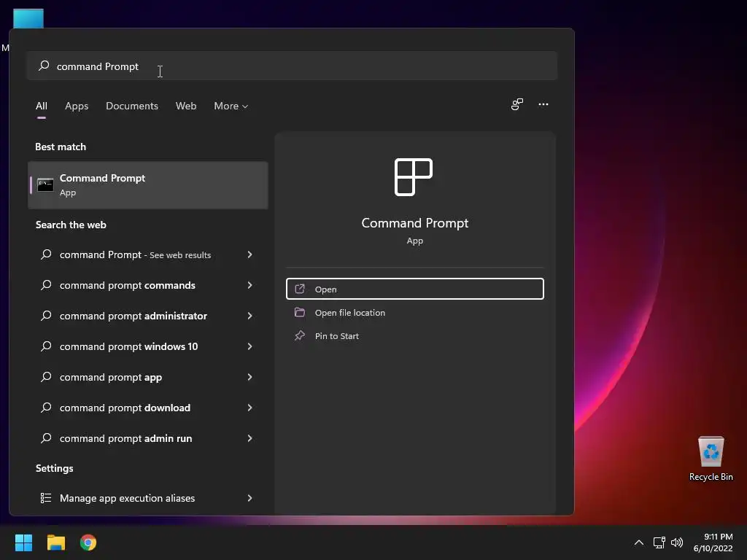
Task: Select web suggestion 'command prompt commands'
Action: coord(147,285)
